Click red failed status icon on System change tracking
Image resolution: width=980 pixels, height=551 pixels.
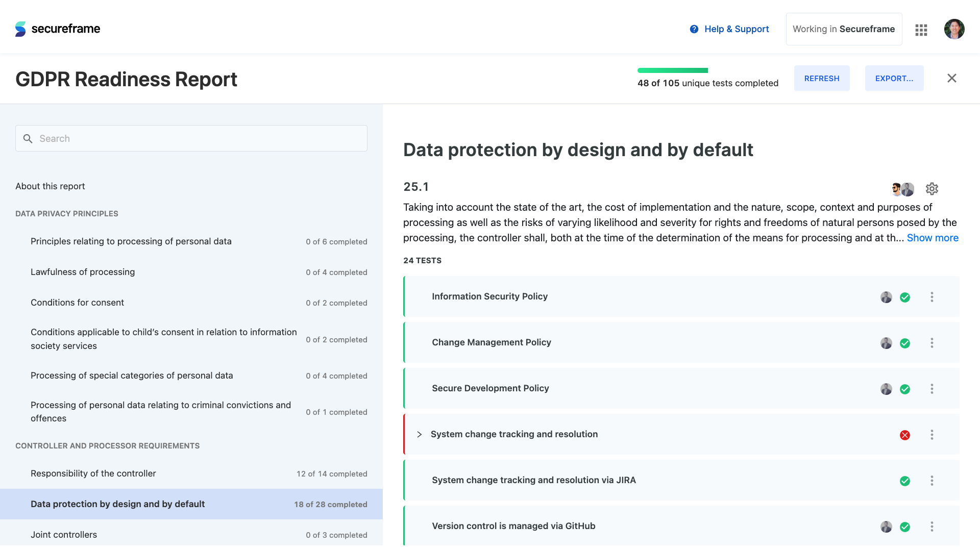(904, 435)
